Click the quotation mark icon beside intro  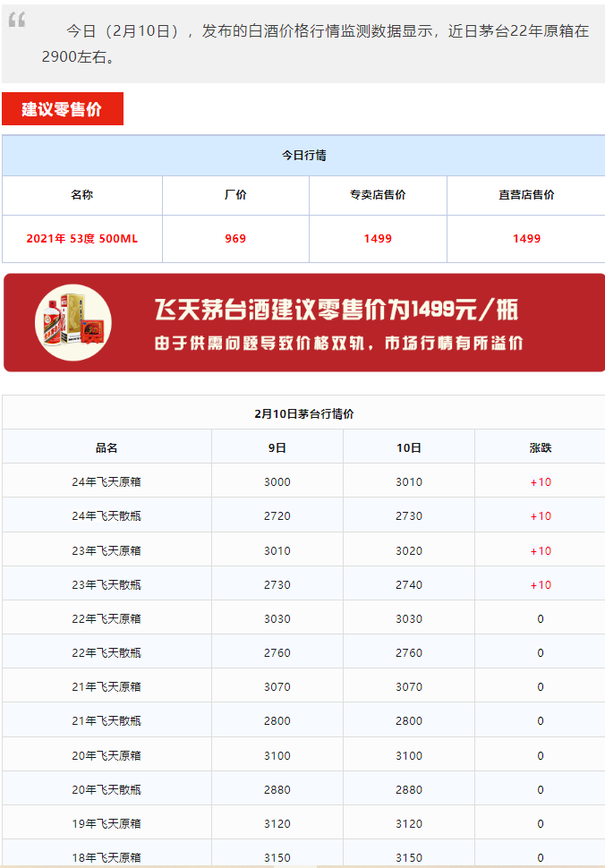click(x=17, y=20)
